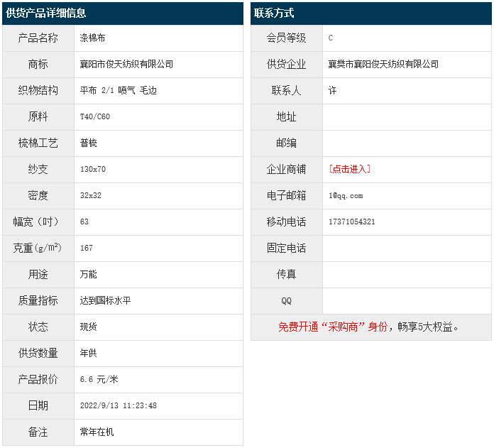Select the density value 32x32
The image size is (494, 448).
[x=91, y=195]
